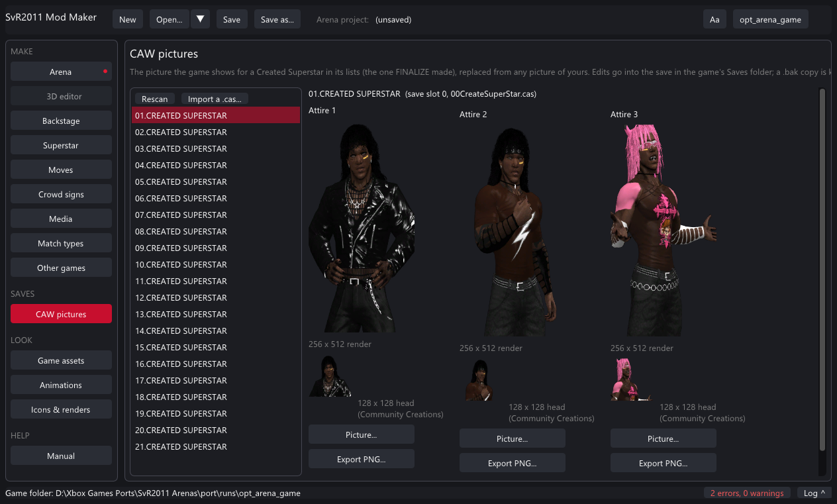Click the Open... button

coord(170,19)
